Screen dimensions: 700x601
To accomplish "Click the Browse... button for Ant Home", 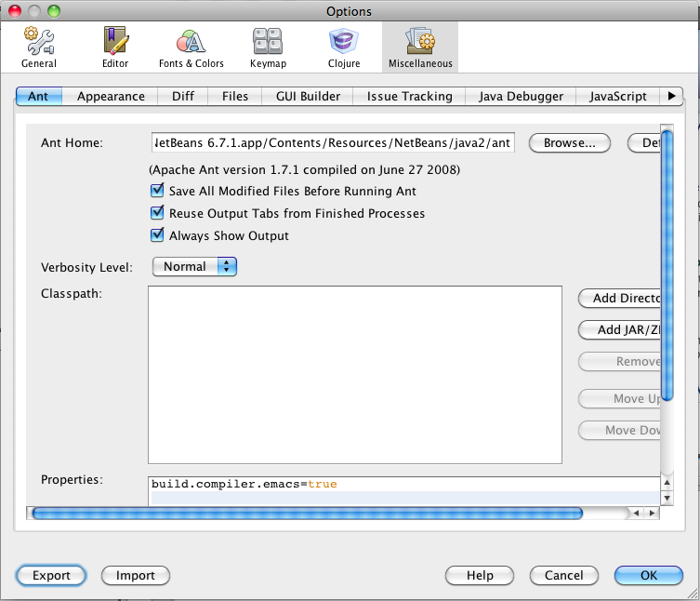I will point(570,143).
